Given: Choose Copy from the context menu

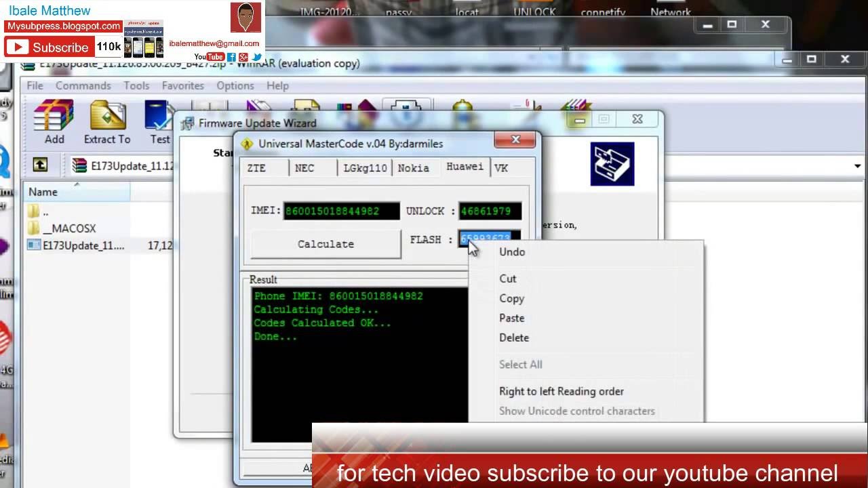Looking at the screenshot, I should pyautogui.click(x=512, y=298).
